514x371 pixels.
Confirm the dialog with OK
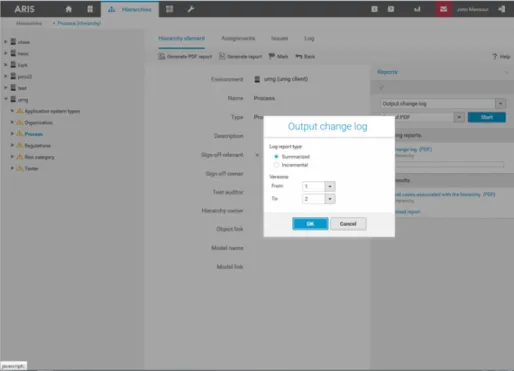(310, 224)
